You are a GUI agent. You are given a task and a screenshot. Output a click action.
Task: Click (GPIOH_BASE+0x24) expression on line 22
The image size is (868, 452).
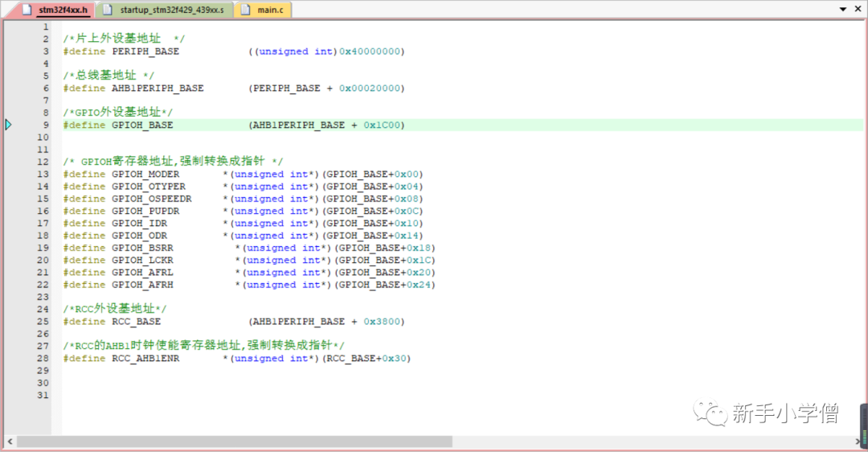385,284
